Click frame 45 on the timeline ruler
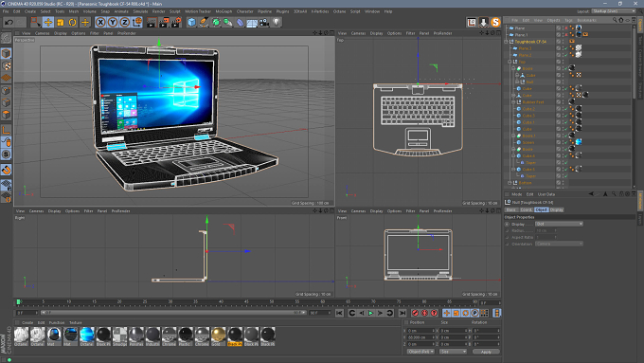 click(246, 302)
